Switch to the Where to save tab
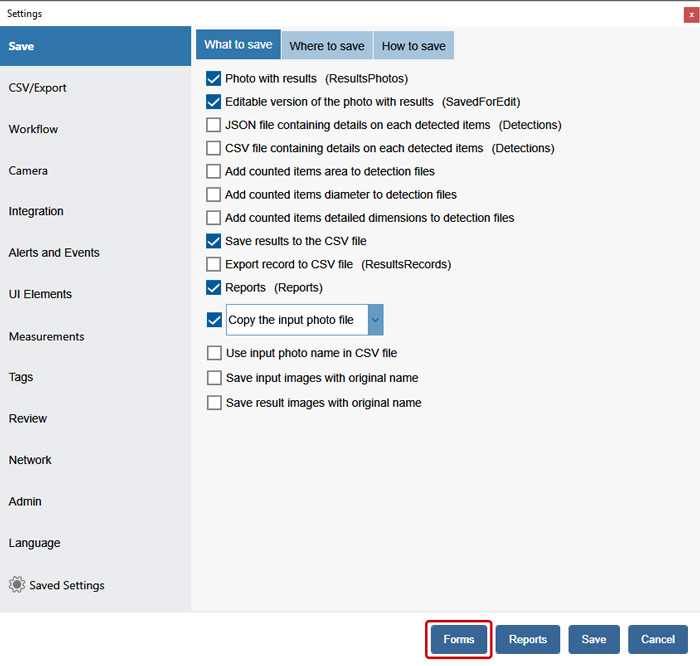The height and width of the screenshot is (666, 700). click(327, 46)
